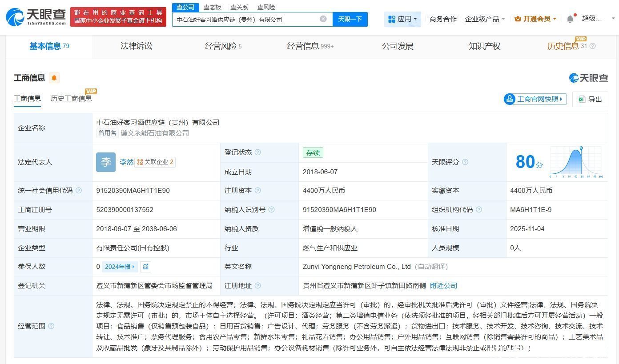
Task: Open the chart icon next to 2024年报
Action: 145,267
